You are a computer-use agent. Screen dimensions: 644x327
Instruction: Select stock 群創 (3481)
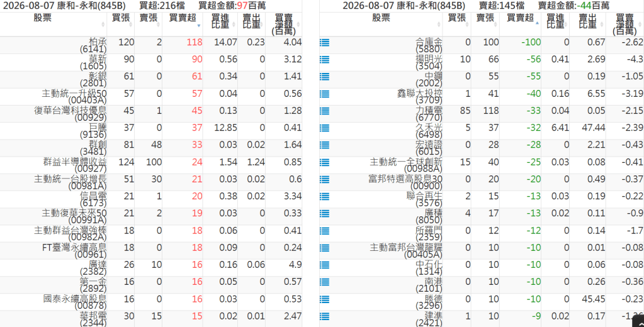point(93,148)
